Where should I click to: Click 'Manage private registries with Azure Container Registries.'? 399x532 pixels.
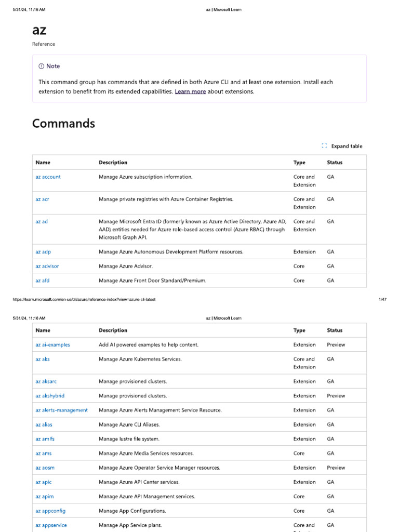pos(166,199)
